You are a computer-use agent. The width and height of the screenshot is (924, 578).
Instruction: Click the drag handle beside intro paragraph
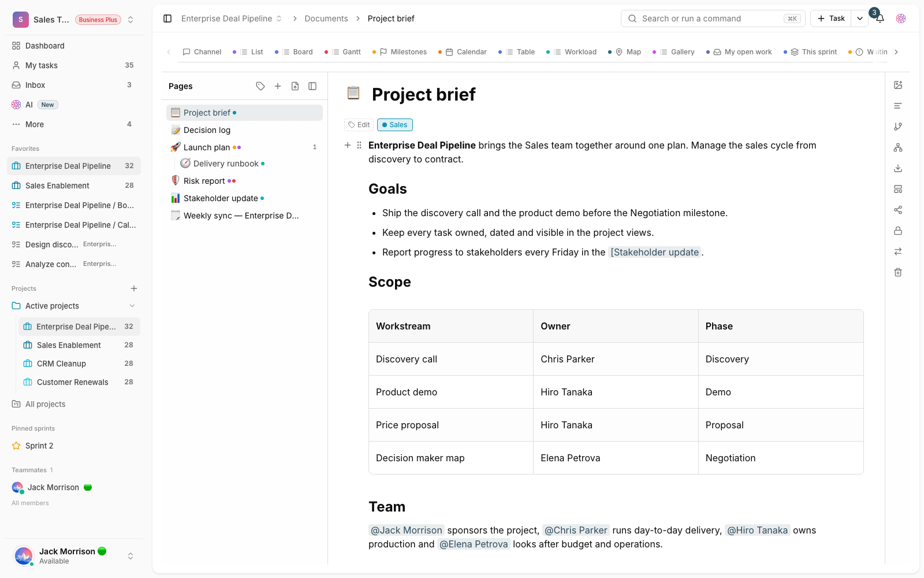click(359, 145)
